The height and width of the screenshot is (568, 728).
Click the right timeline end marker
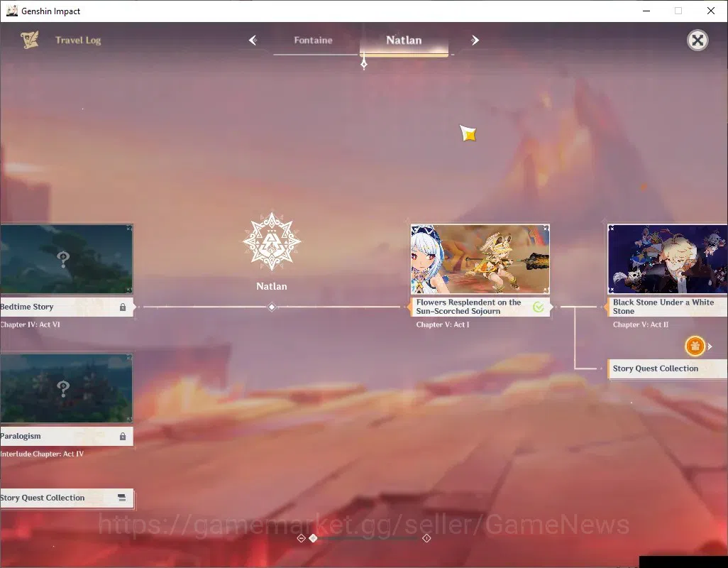coord(426,538)
